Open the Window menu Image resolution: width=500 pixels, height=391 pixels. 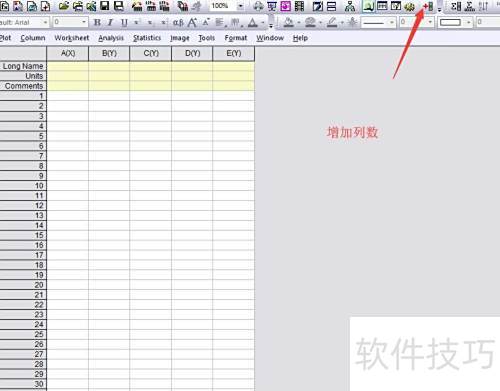point(270,38)
